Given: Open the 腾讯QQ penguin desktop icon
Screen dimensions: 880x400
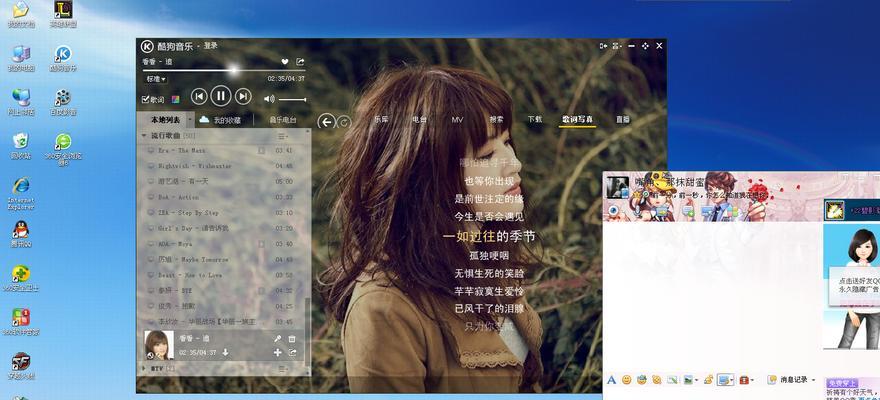Looking at the screenshot, I should [21, 235].
